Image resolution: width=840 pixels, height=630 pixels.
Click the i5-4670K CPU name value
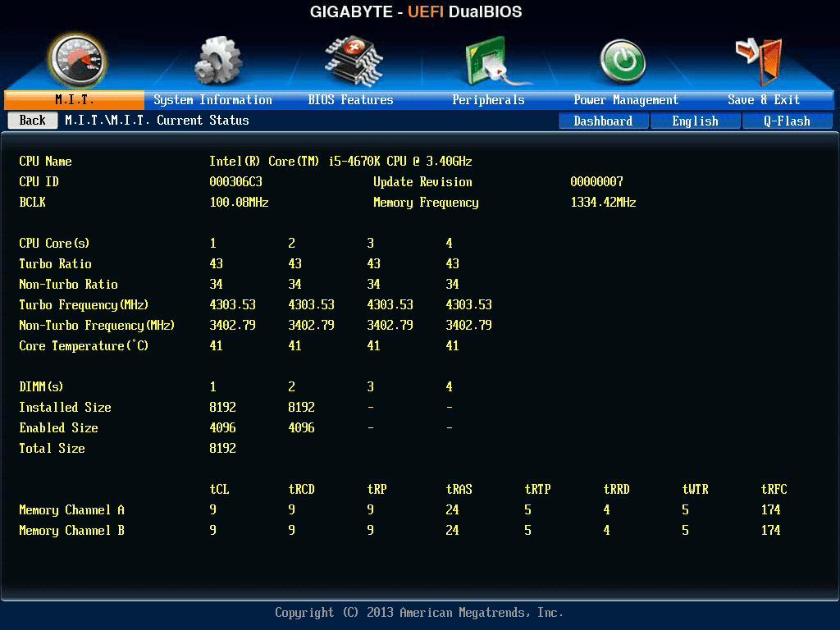340,162
